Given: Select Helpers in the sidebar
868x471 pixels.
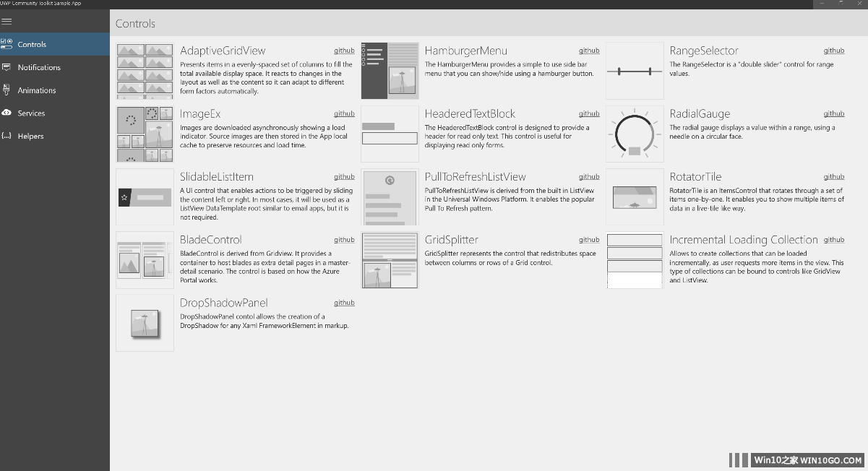Looking at the screenshot, I should tap(55, 136).
